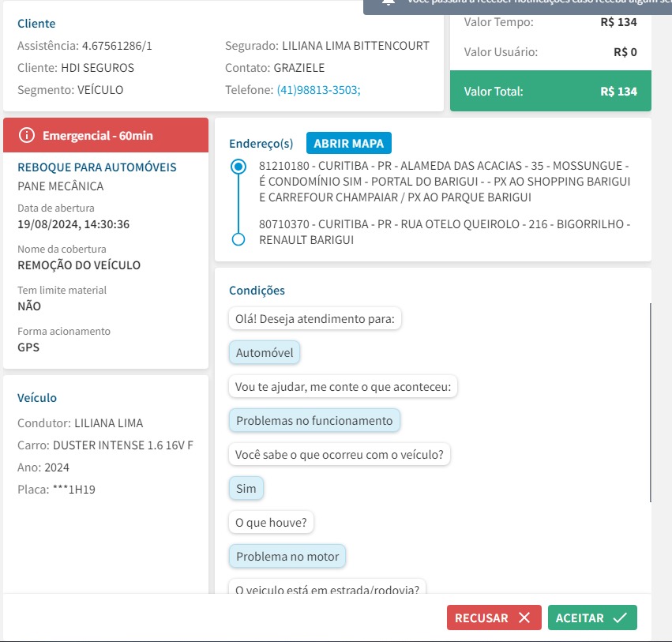Select the Problema no motor answer
This screenshot has height=642, width=672.
287,557
